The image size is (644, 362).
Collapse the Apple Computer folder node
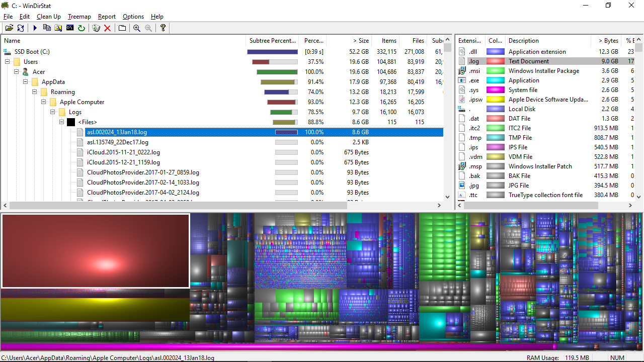(44, 102)
